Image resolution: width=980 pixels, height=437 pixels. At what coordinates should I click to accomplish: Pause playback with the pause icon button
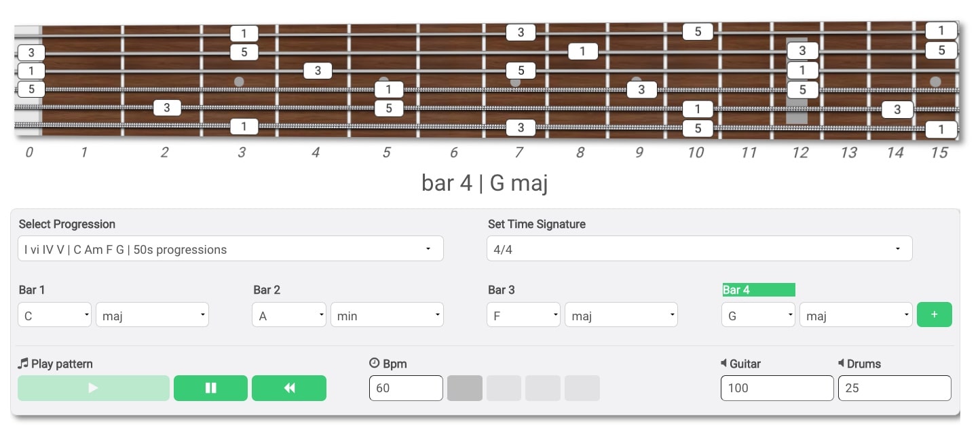click(210, 387)
